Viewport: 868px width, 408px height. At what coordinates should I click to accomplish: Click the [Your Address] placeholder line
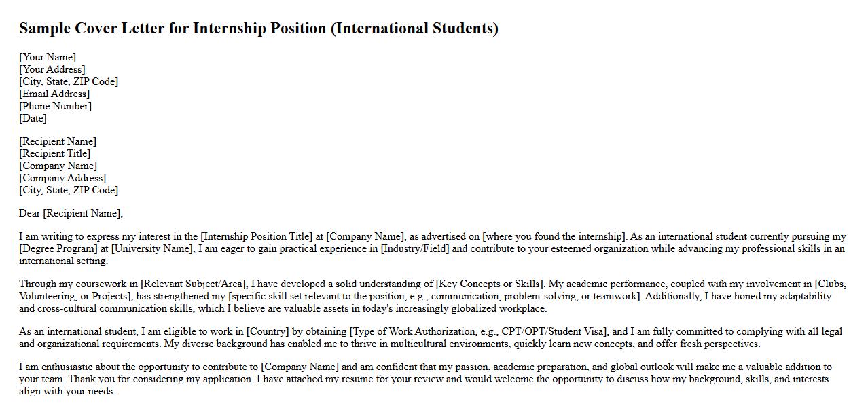[x=52, y=69]
